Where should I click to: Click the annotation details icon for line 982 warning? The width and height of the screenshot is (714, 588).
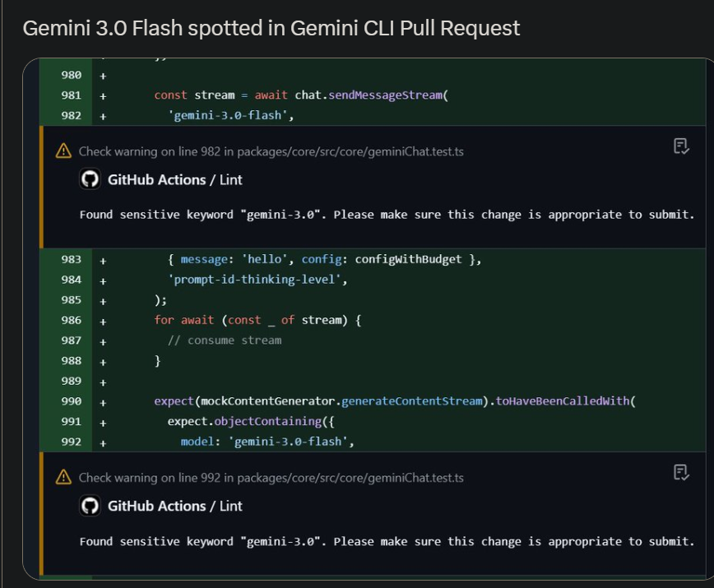click(x=681, y=146)
